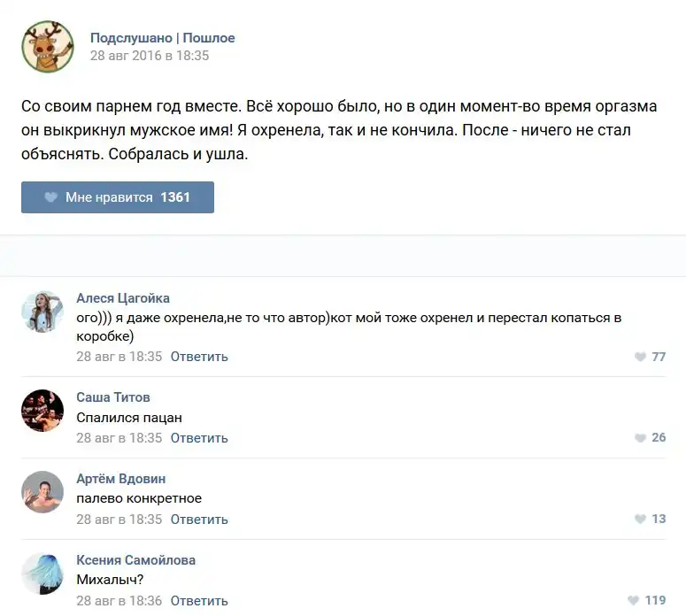Click Ответить under Ксения Самойлова's comment
686x616 pixels.
[199, 601]
